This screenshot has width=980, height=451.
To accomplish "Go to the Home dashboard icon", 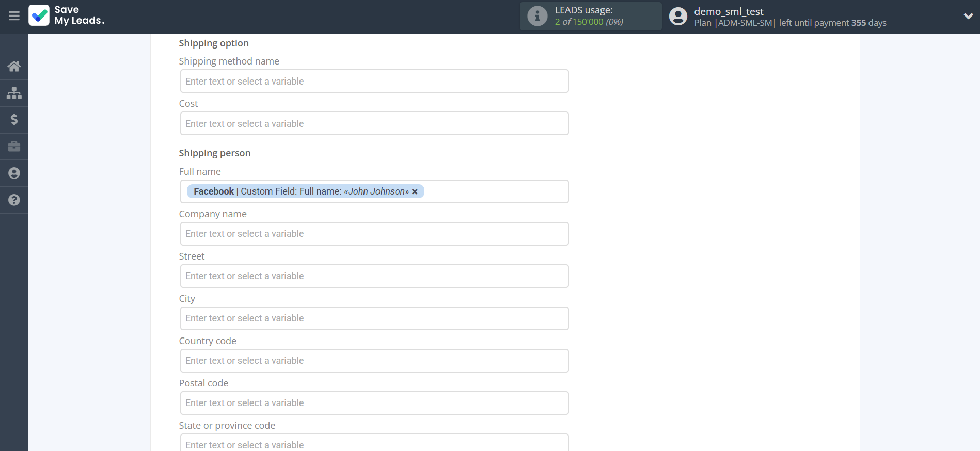I will coord(14,66).
